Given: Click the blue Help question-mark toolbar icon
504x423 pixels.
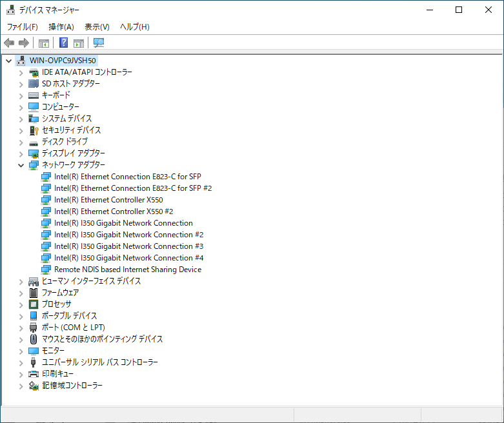Looking at the screenshot, I should (x=64, y=43).
